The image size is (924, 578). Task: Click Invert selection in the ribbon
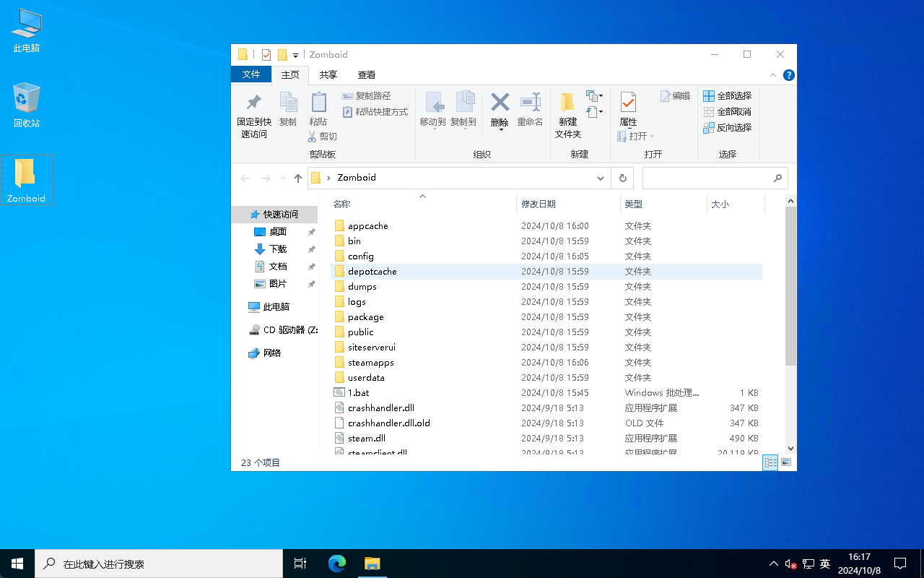tap(727, 127)
